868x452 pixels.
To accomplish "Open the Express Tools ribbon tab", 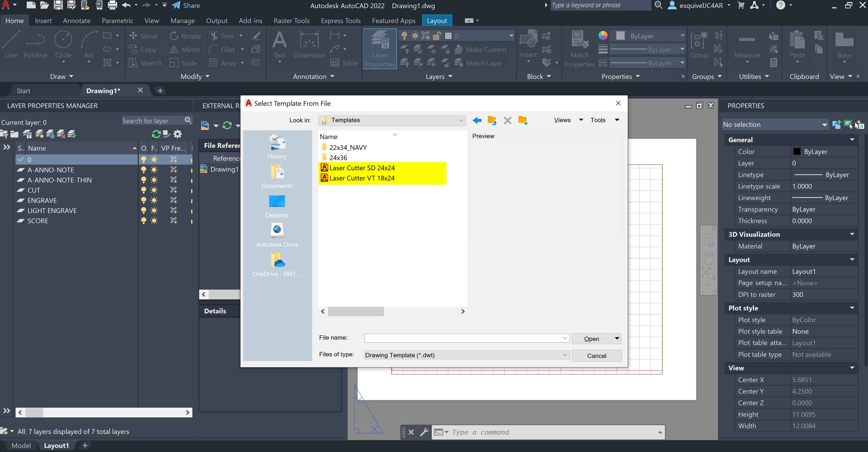I will pyautogui.click(x=340, y=21).
